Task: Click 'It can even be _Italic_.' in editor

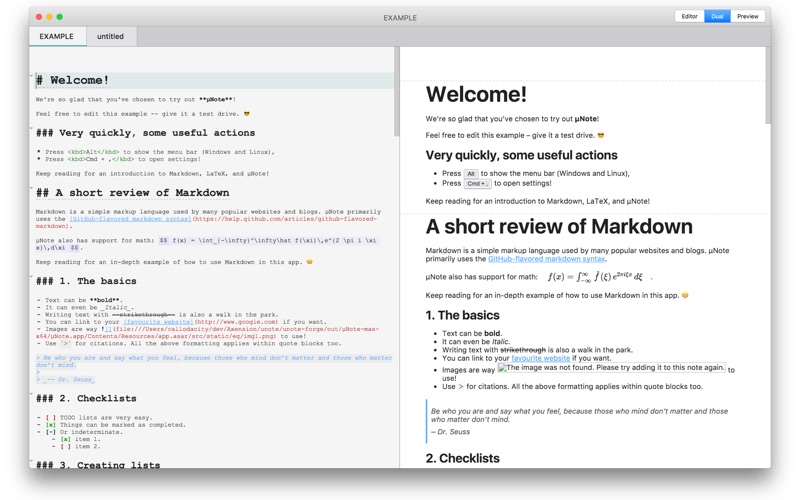Action: [89, 308]
